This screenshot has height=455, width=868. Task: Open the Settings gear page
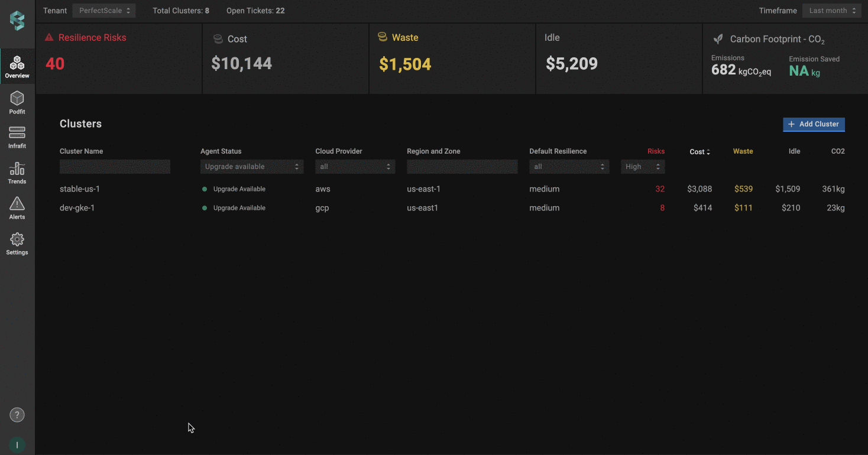point(17,243)
